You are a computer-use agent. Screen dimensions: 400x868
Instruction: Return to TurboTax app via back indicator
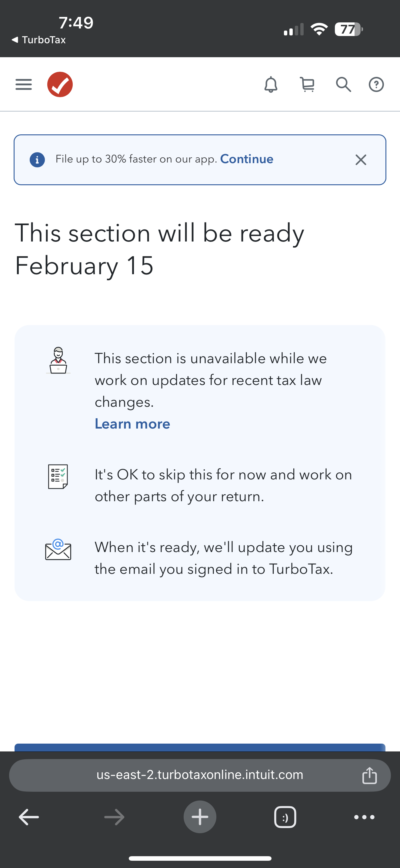pyautogui.click(x=38, y=40)
